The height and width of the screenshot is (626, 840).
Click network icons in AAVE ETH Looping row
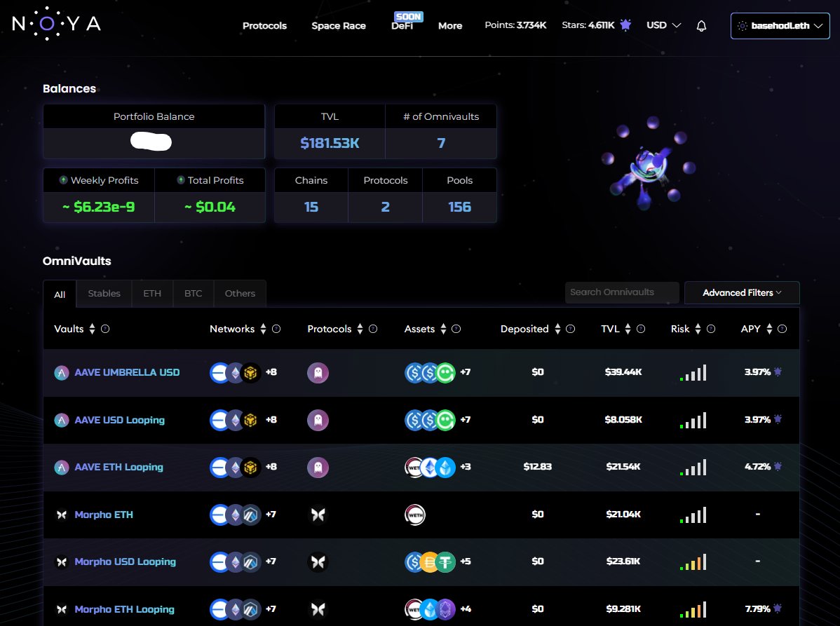click(x=235, y=468)
